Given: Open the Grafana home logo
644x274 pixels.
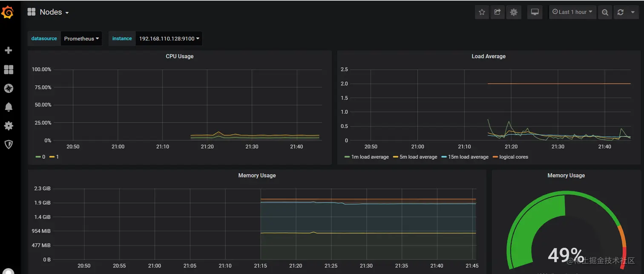Looking at the screenshot, I should pyautogui.click(x=8, y=13).
